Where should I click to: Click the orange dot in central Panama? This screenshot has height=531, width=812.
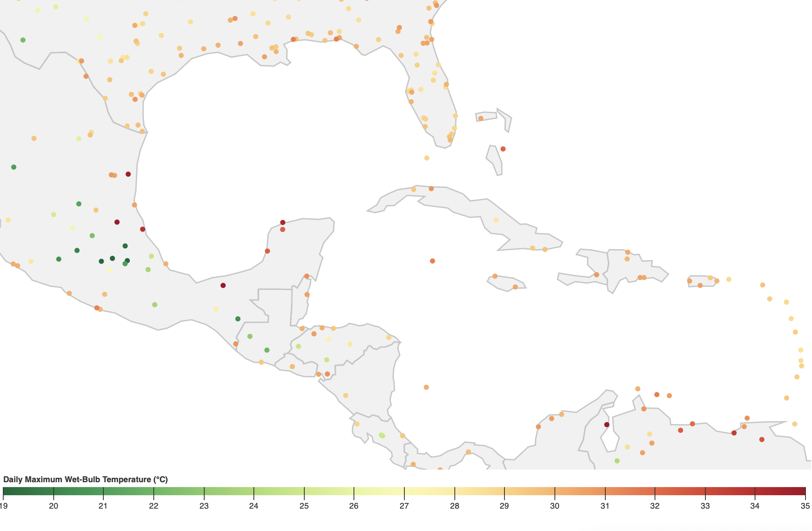click(468, 452)
